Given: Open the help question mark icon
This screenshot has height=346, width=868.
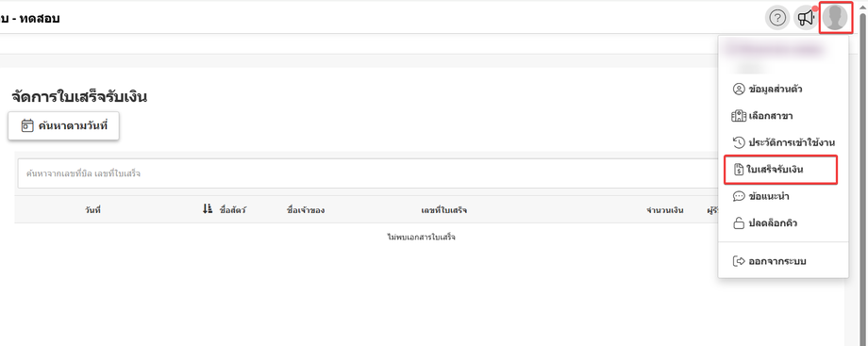Looking at the screenshot, I should pyautogui.click(x=777, y=18).
